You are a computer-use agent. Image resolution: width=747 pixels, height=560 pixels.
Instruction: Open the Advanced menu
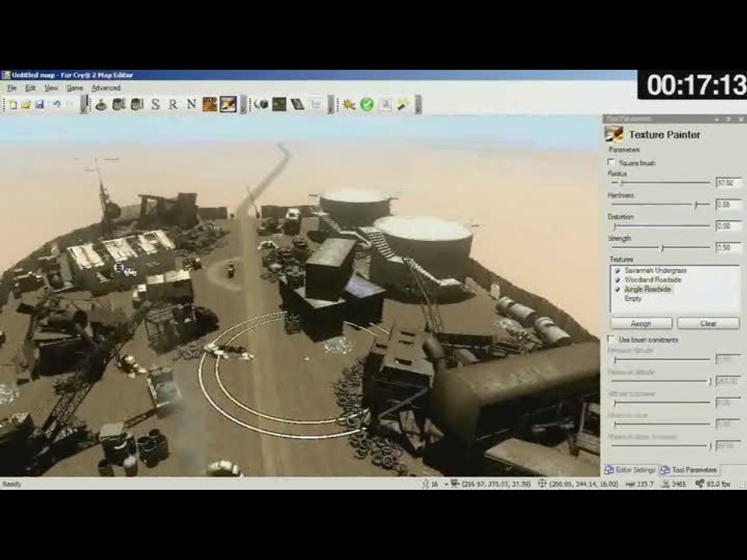[x=106, y=88]
